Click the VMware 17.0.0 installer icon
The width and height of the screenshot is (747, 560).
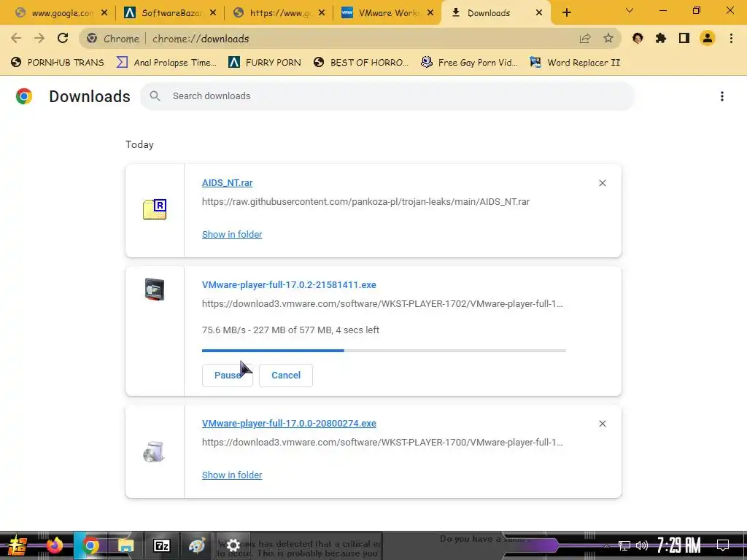(155, 452)
